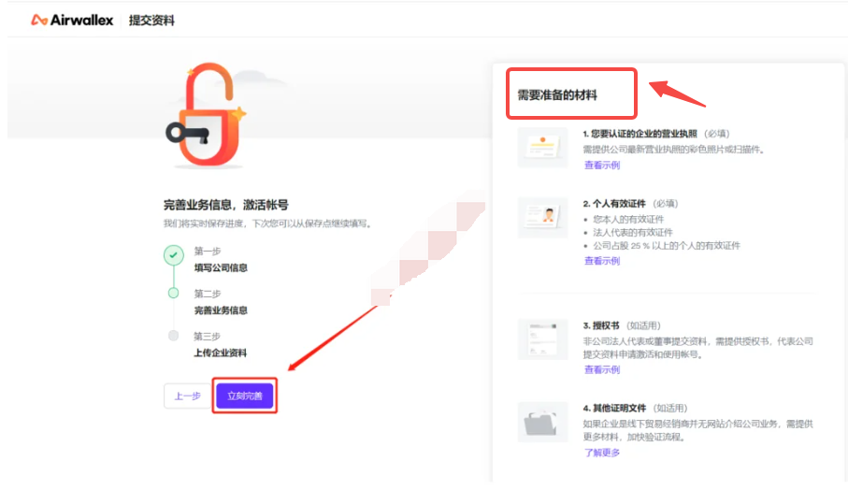
Task: Click the green checkmark for step one
Action: click(x=173, y=254)
